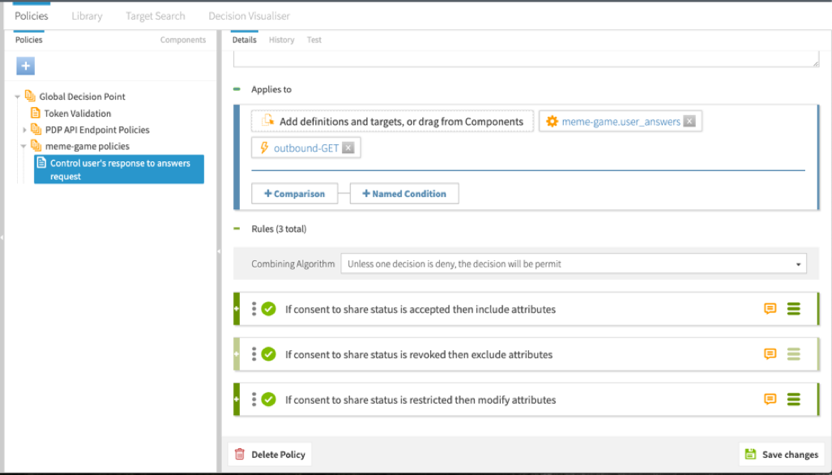Open comment on accepted consent rule

[770, 309]
